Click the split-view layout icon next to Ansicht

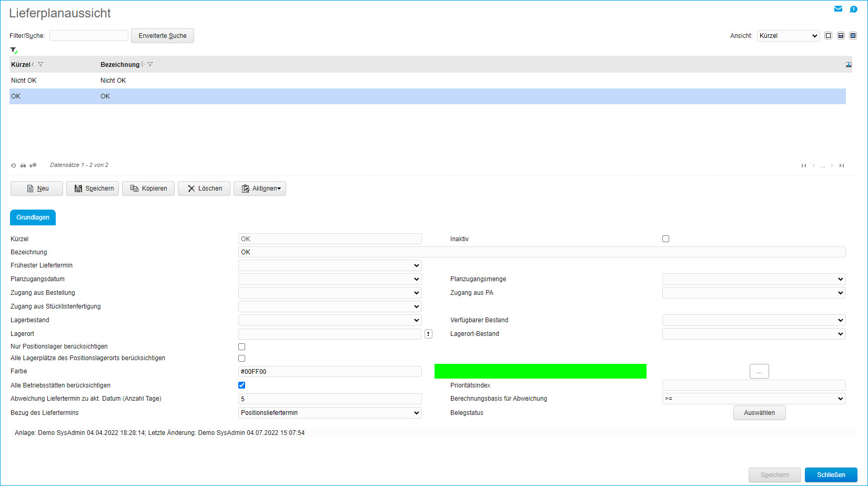841,36
